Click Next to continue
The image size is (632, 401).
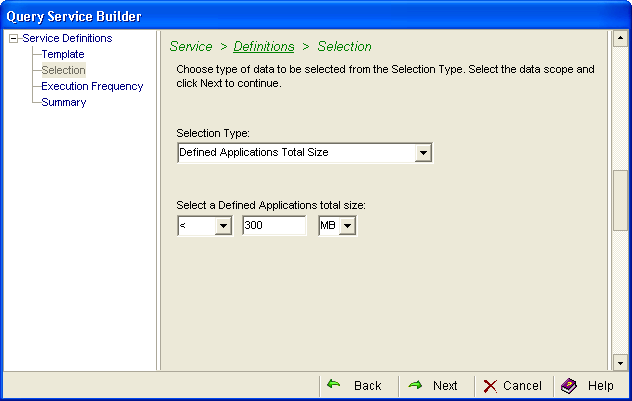(x=437, y=386)
